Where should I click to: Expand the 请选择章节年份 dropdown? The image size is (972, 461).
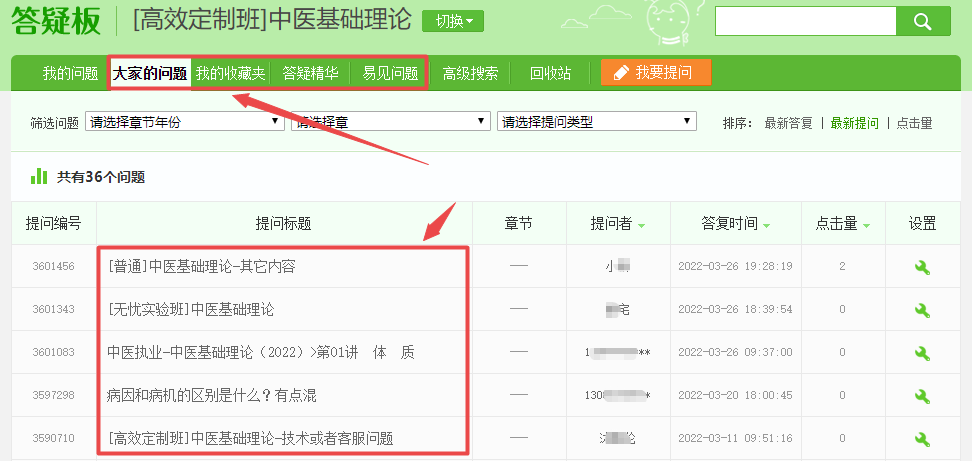tap(185, 122)
